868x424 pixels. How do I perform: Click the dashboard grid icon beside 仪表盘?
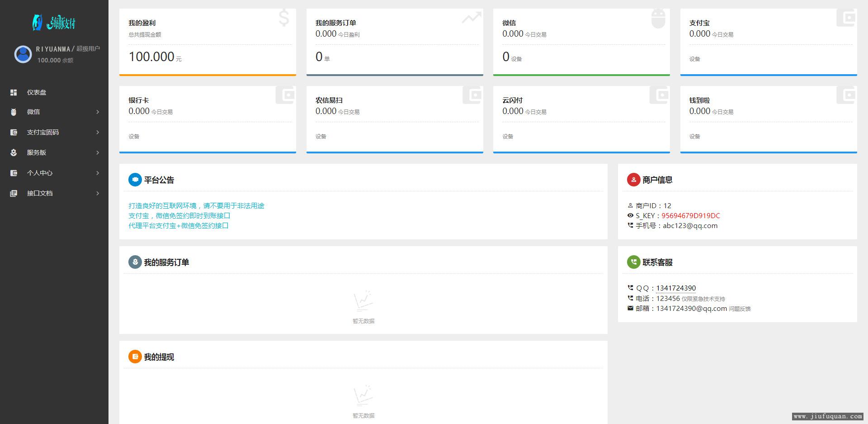[x=14, y=92]
